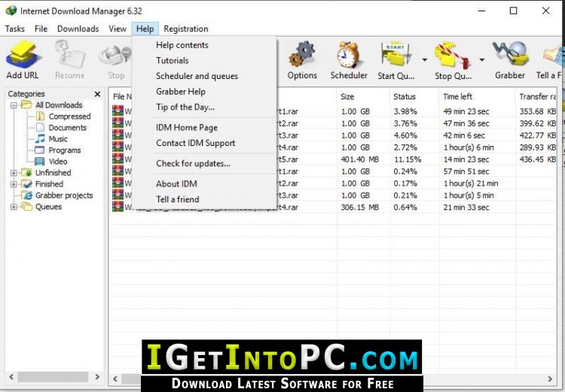Click RAR icon of the 0.64% download row
The height and width of the screenshot is (392, 565).
coord(118,207)
